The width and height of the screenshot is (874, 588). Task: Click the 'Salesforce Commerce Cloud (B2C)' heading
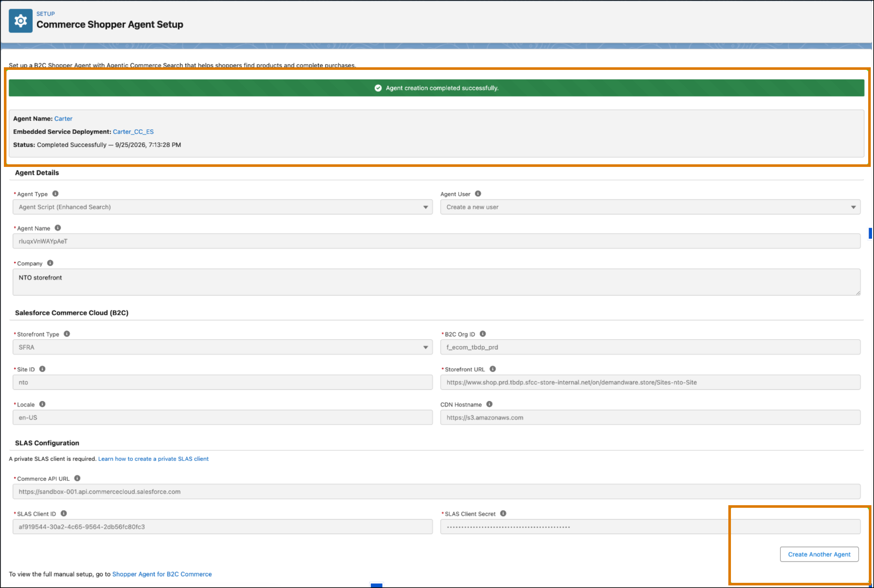72,313
